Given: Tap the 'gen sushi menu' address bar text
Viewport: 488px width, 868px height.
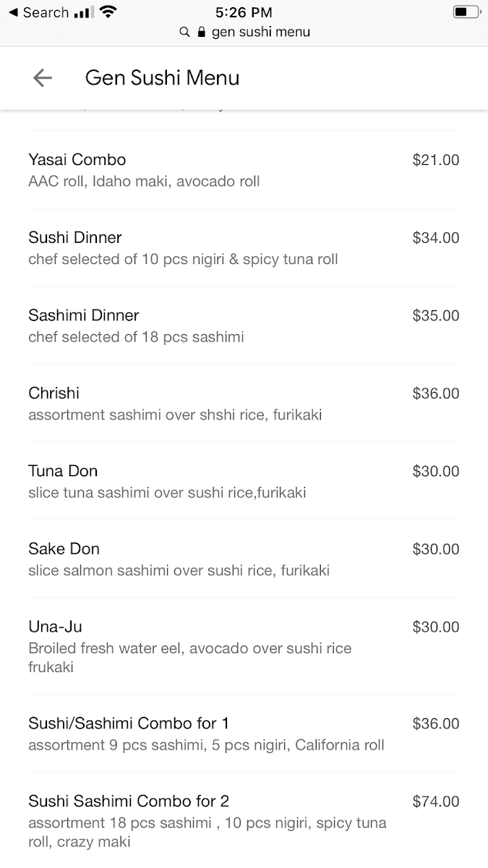Looking at the screenshot, I should (x=260, y=33).
